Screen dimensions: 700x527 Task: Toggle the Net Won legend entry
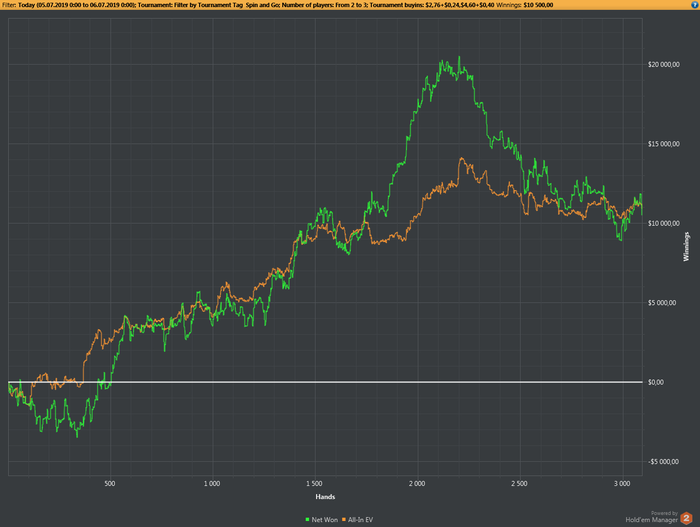pyautogui.click(x=321, y=519)
